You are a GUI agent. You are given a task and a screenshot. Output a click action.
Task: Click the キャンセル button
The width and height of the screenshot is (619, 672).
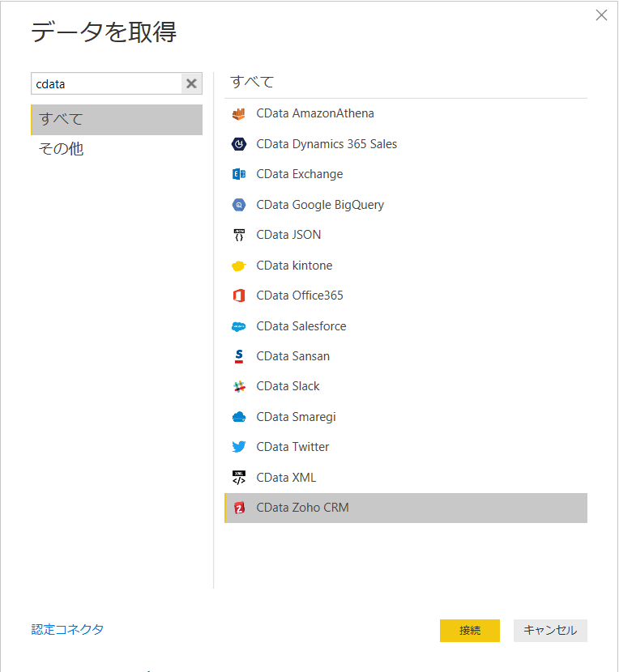point(550,631)
